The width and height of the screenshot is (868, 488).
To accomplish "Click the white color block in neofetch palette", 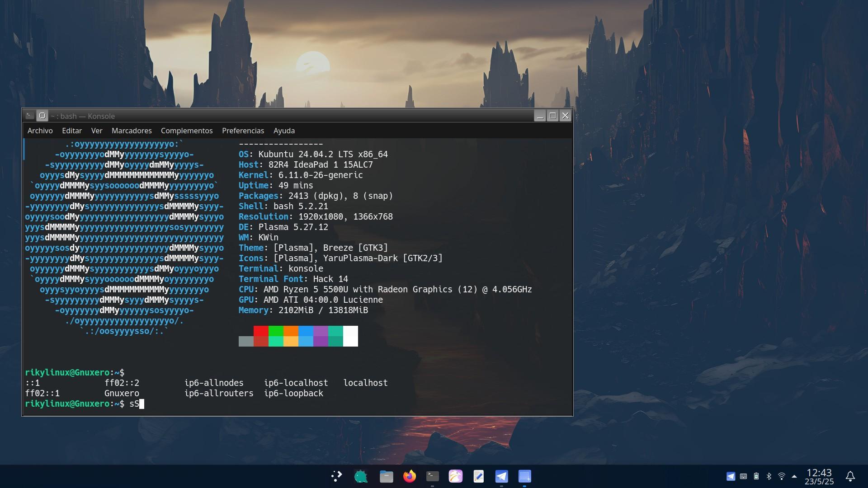I will pos(350,336).
